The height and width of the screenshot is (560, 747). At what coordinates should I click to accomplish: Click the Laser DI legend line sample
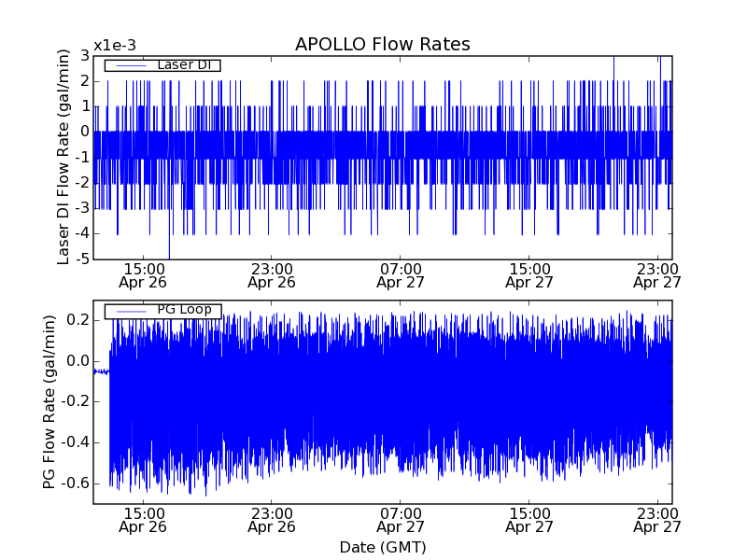(131, 65)
